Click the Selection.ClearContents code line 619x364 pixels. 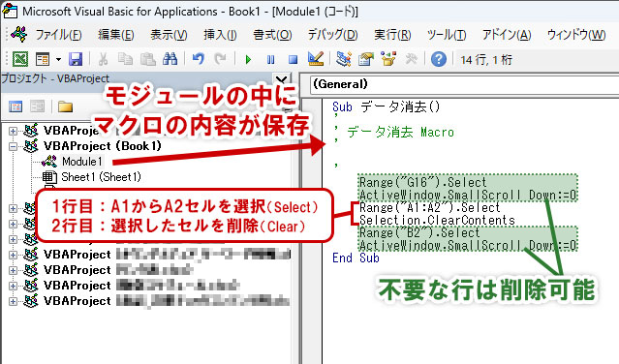coord(437,220)
